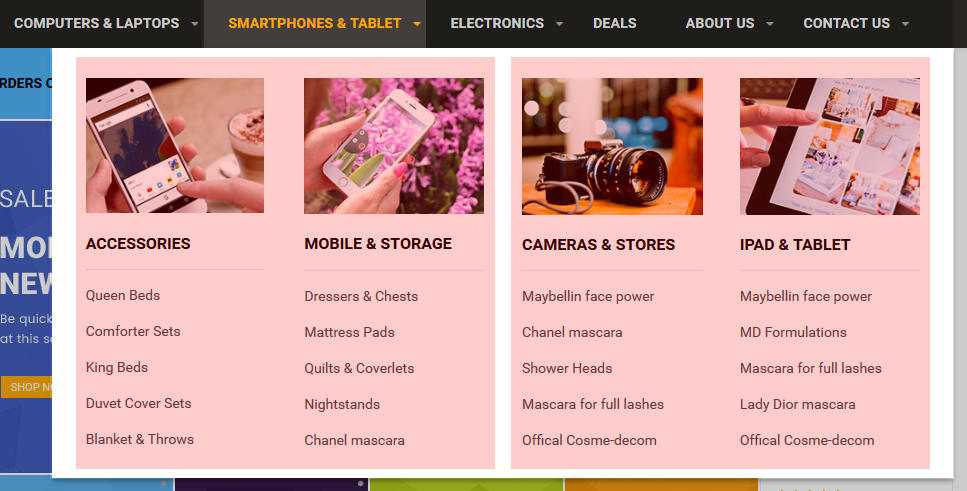The height and width of the screenshot is (491, 967).
Task: Select the Lady Dior mascara link
Action: pos(797,405)
